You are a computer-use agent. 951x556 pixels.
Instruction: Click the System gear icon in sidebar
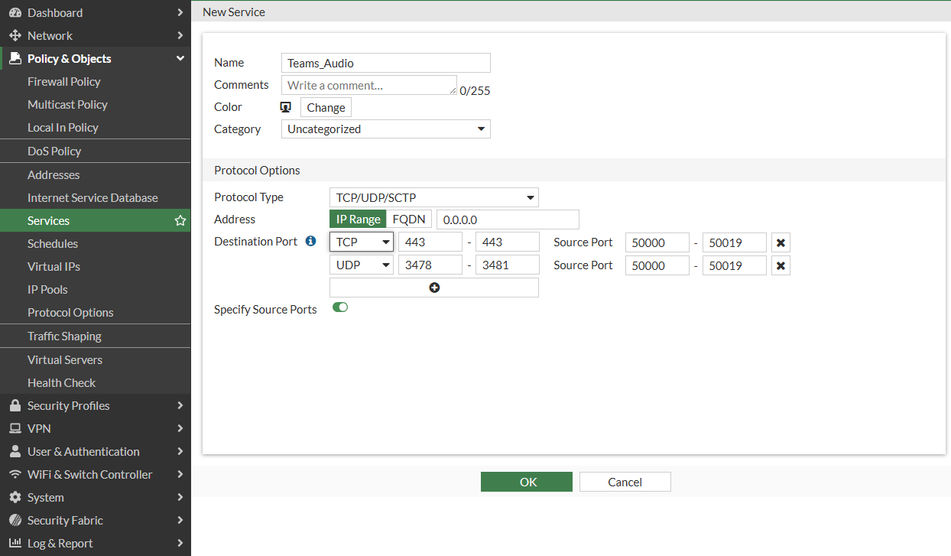tap(15, 498)
